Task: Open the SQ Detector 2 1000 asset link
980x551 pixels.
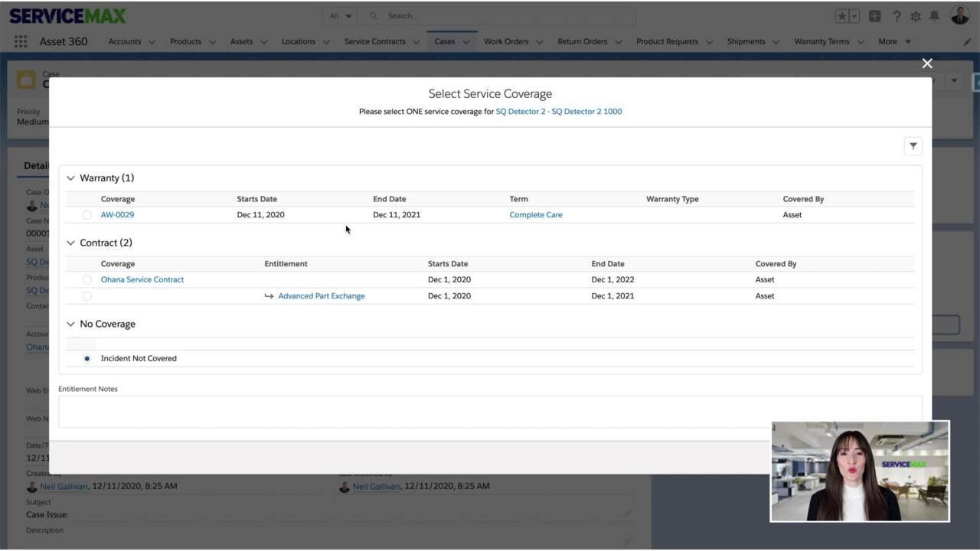Action: click(x=559, y=112)
